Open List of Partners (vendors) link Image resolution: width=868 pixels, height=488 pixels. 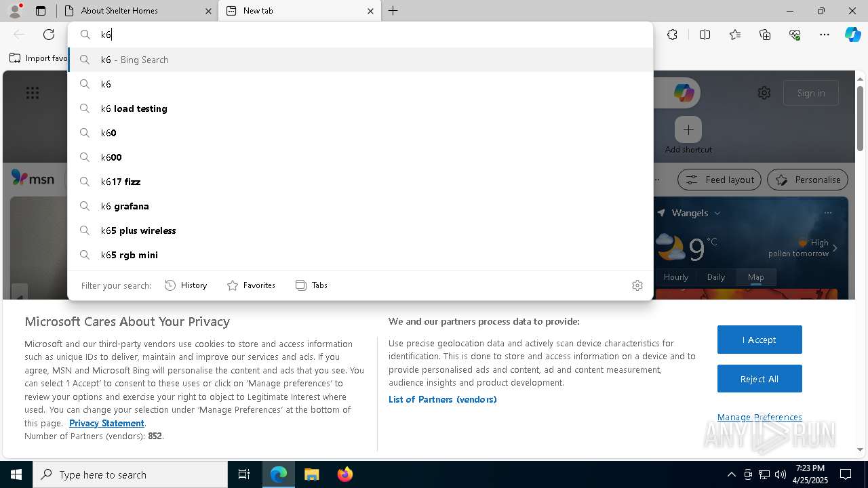click(443, 399)
